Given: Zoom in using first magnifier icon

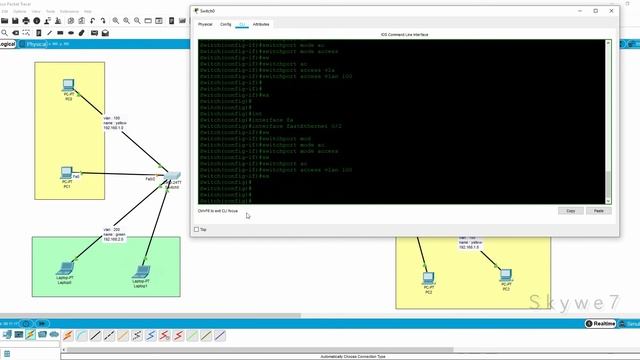Looking at the screenshot, I should point(116,20).
